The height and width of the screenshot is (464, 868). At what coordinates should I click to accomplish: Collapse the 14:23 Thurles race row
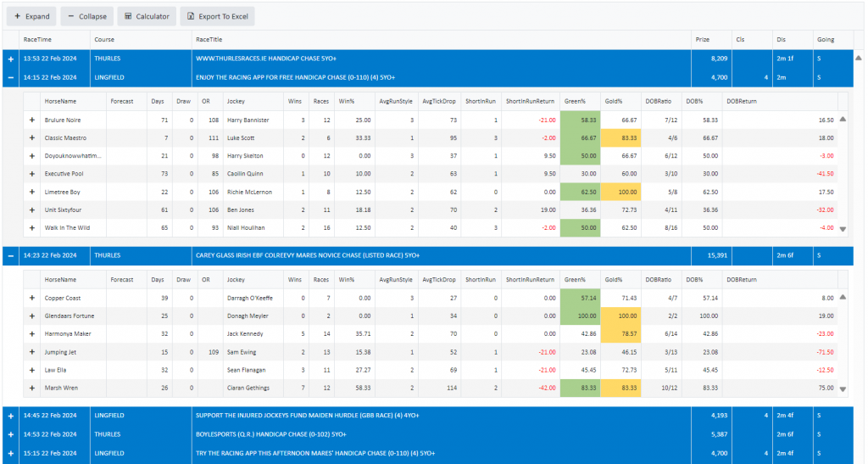click(x=10, y=256)
